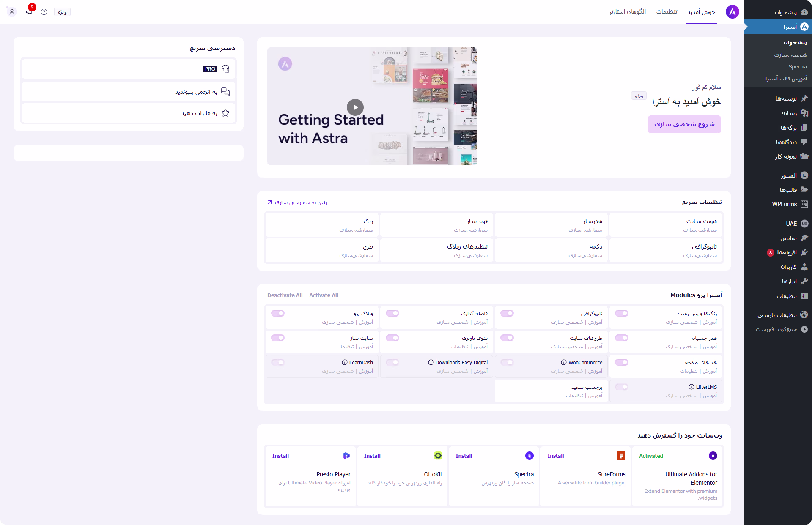812x525 pixels.
Task: Toggle the 'هدر چسبان' module switch
Action: [622, 338]
